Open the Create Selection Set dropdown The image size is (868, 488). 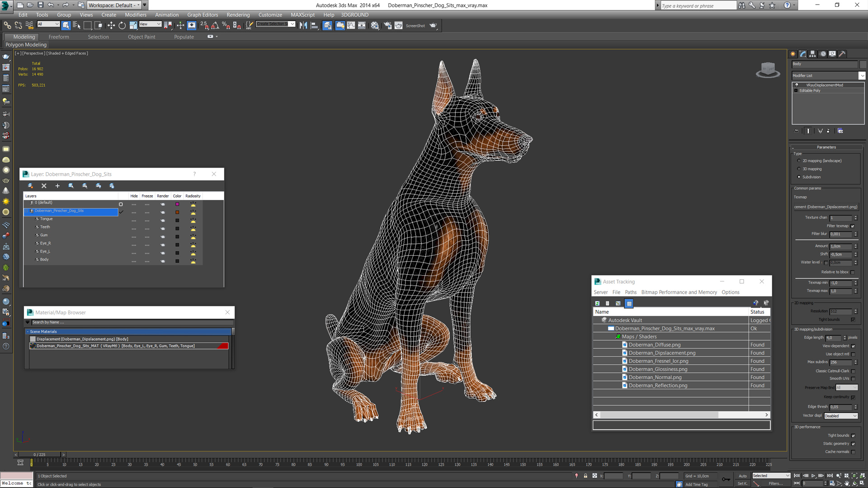click(276, 24)
